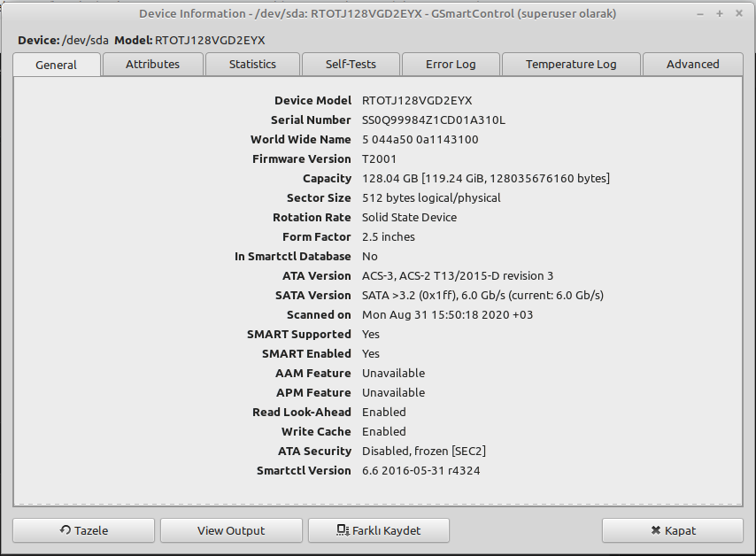Click the Device /dev/sda header text

[63, 41]
